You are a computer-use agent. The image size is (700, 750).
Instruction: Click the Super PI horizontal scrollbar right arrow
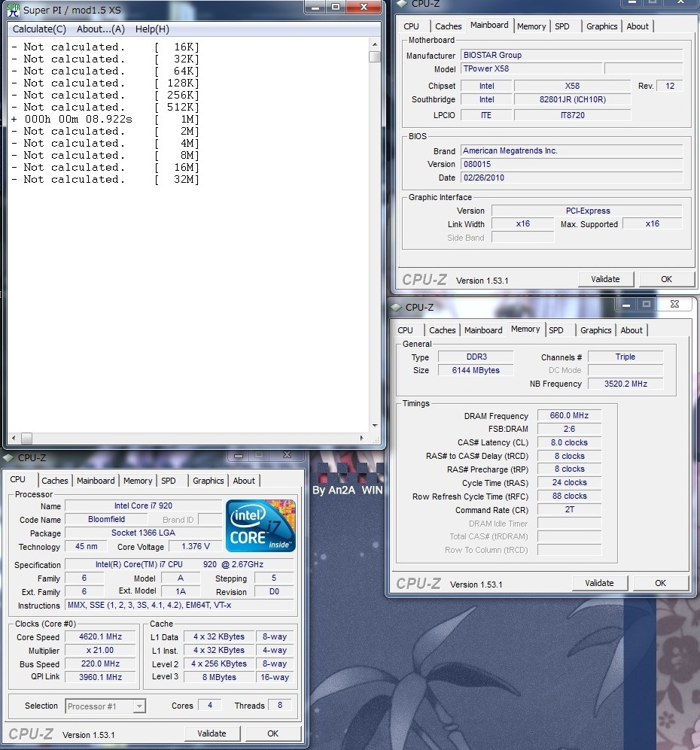362,438
